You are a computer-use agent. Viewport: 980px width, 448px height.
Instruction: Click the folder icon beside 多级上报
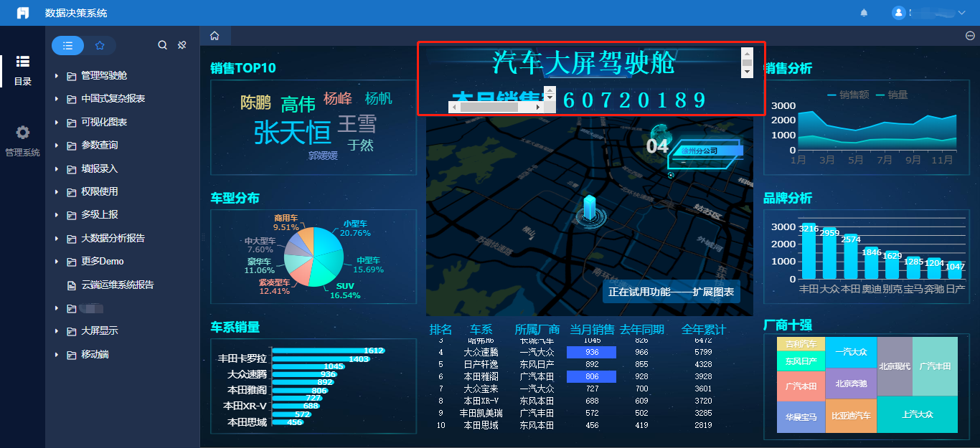pyautogui.click(x=72, y=215)
